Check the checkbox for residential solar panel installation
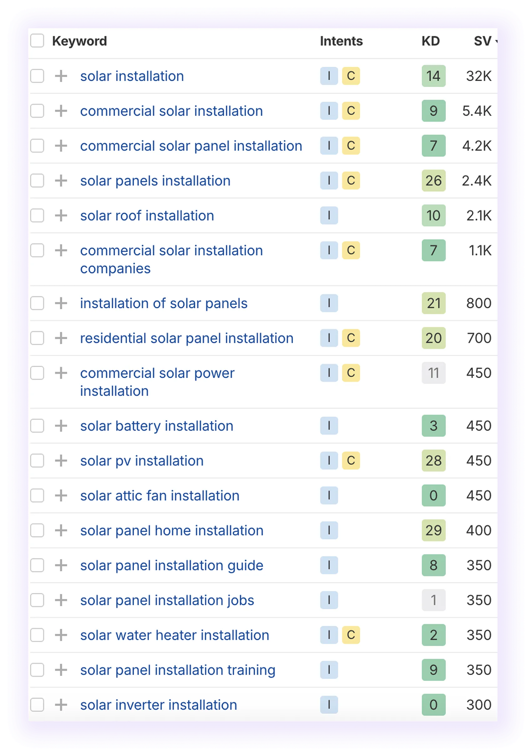 tap(37, 338)
